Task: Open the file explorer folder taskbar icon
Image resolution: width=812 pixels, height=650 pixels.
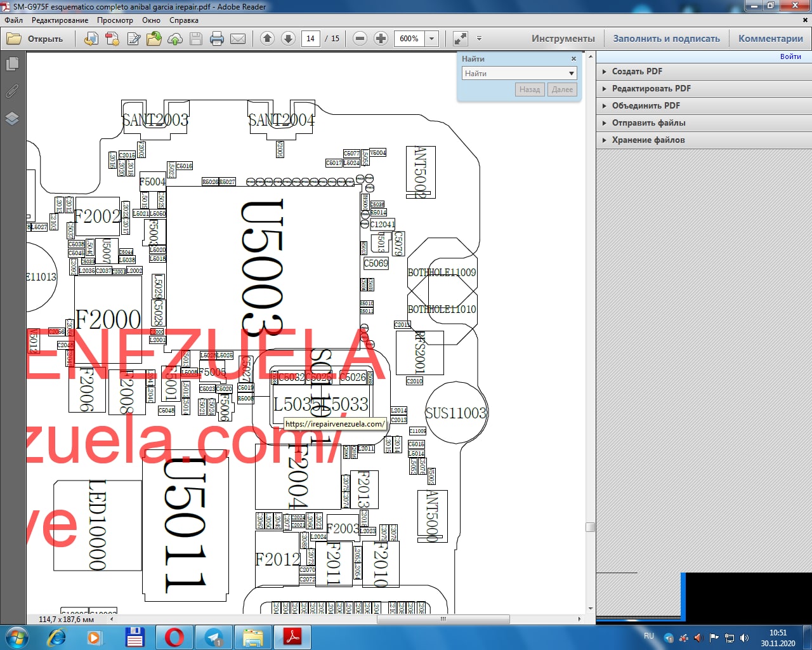Action: 252,637
